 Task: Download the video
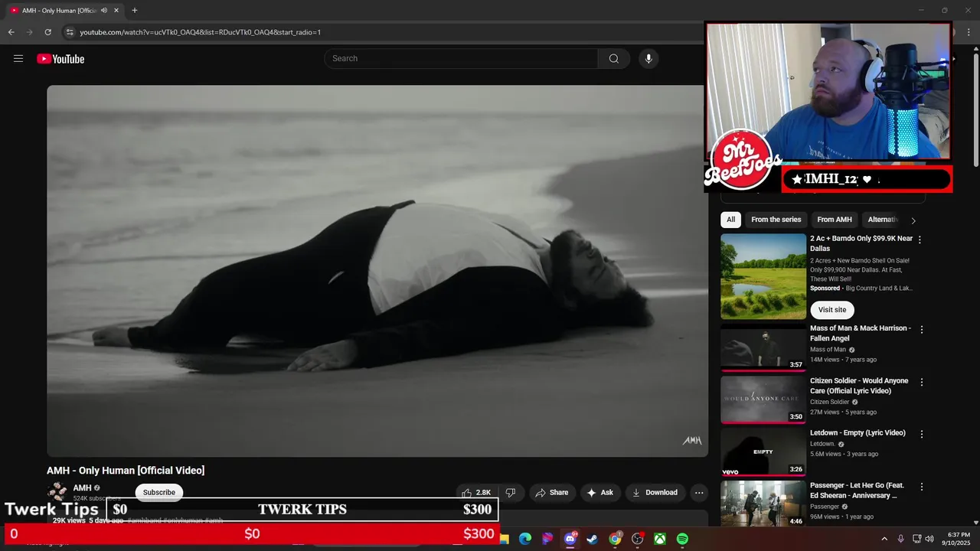tap(655, 493)
